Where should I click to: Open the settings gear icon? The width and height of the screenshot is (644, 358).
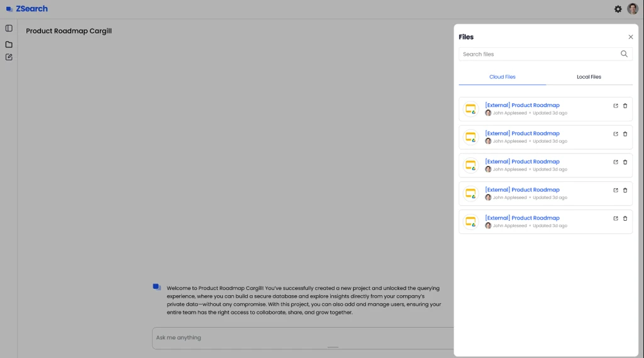pyautogui.click(x=618, y=9)
